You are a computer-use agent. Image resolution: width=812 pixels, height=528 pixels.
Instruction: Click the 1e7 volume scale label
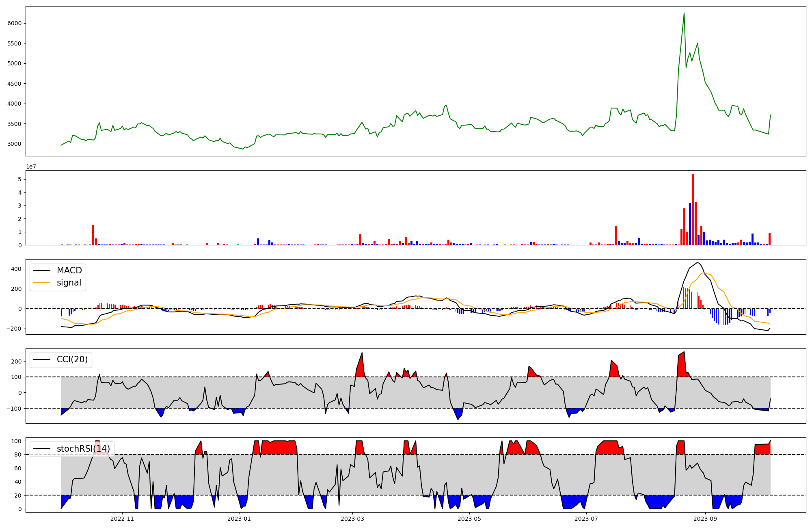pyautogui.click(x=31, y=167)
